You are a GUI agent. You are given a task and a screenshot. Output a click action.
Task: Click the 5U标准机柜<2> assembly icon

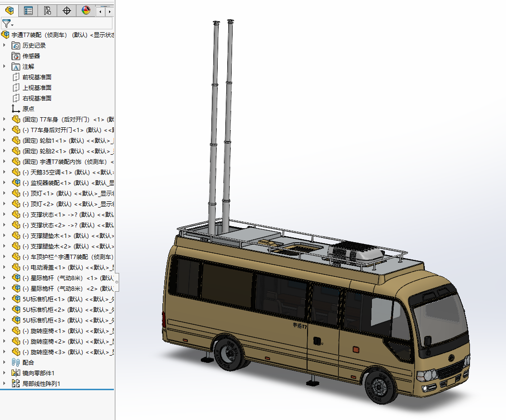coord(16,309)
